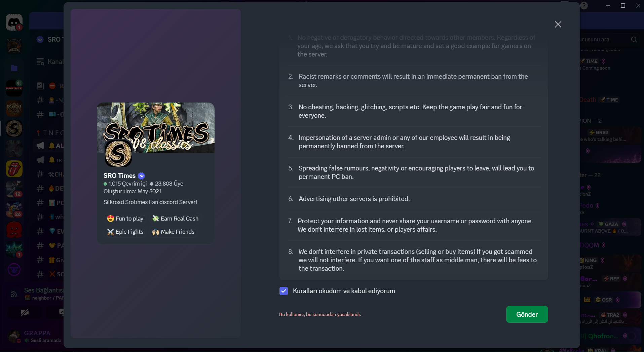The width and height of the screenshot is (644, 352).
Task: Select the SRO Times server icon in sidebar
Action: click(x=14, y=128)
